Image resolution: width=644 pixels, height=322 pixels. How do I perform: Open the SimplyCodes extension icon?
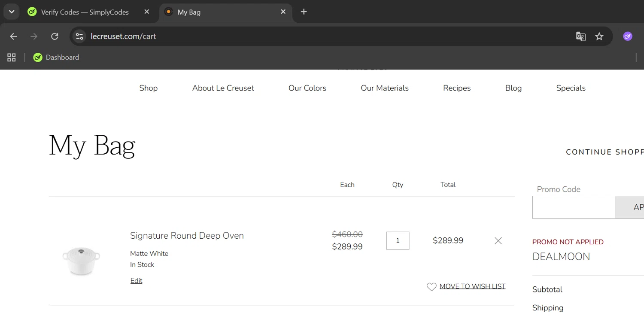tap(628, 36)
